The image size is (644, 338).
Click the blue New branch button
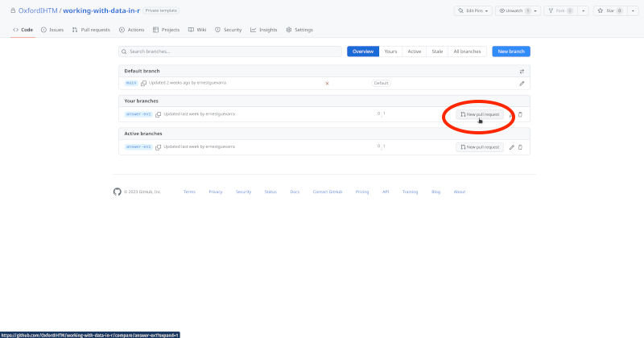[511, 52]
